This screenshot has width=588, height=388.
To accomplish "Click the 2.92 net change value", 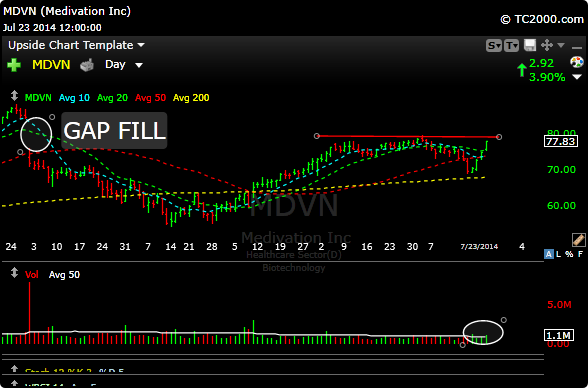I will (541, 63).
